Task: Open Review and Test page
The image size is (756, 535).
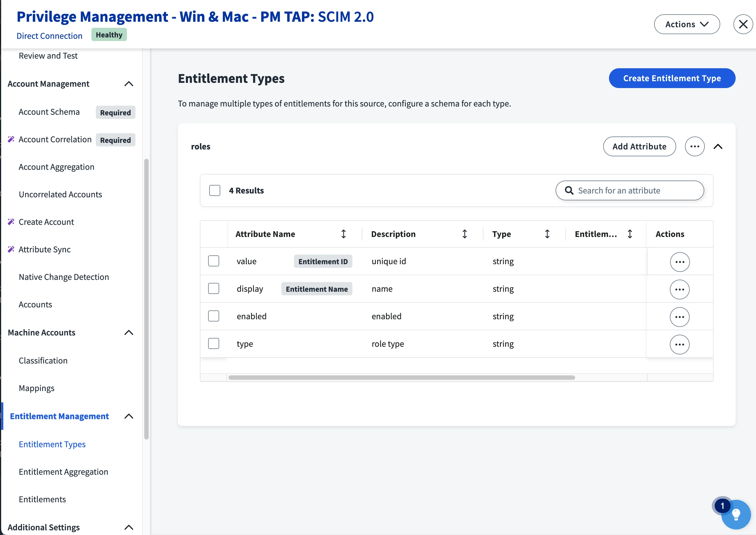Action: (x=48, y=56)
